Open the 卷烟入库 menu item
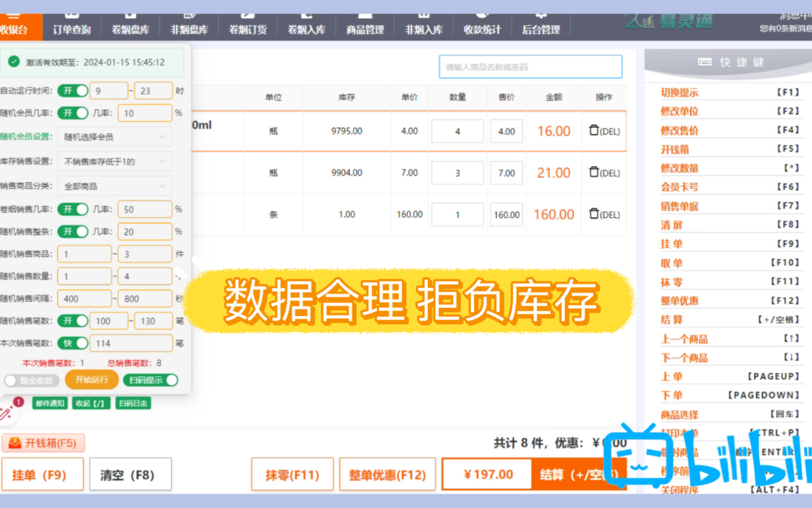The image size is (812, 508). 306,27
